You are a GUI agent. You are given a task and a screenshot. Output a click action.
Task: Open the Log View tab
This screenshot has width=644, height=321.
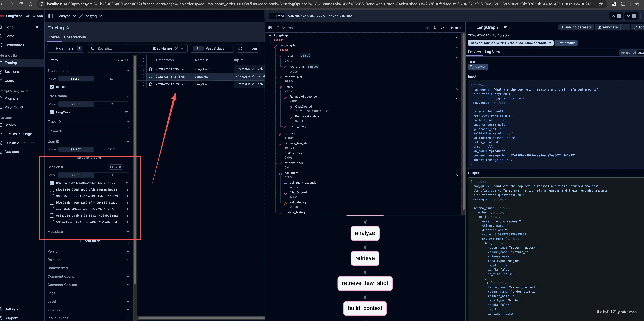(x=492, y=52)
